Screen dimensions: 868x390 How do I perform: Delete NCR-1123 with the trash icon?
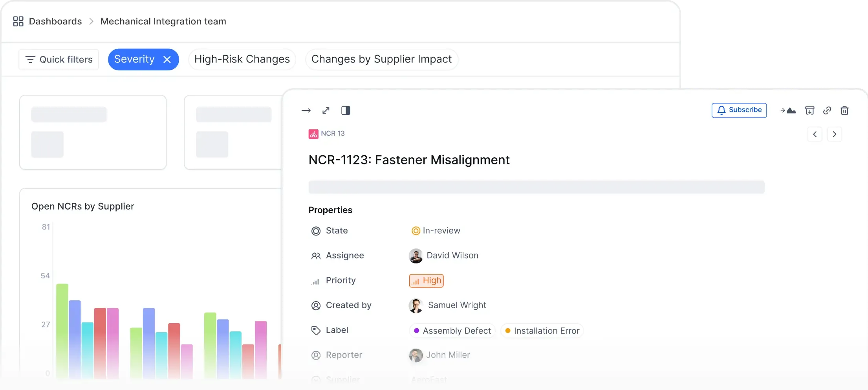click(845, 110)
